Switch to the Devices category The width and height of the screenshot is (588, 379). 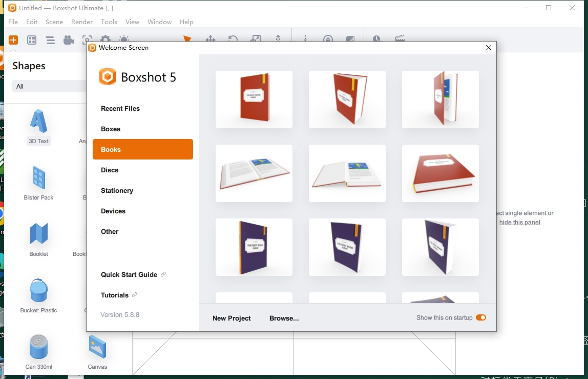[113, 211]
